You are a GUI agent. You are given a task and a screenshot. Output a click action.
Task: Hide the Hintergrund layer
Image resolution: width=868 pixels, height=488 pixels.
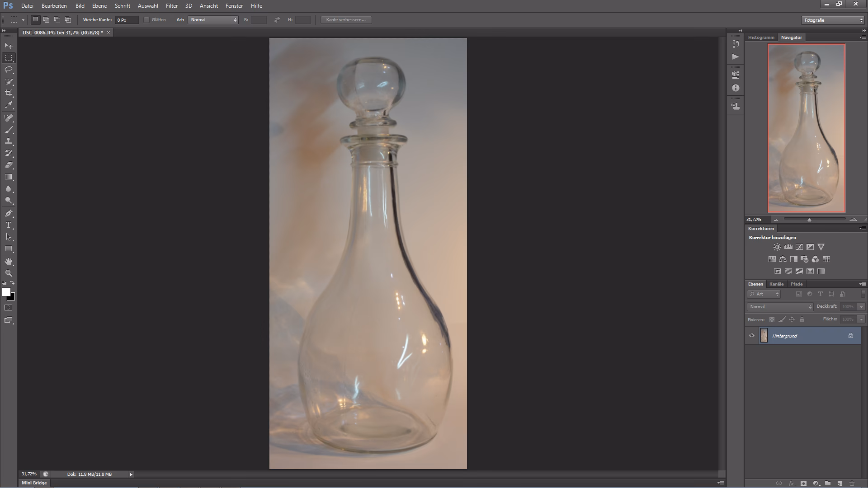[x=752, y=336]
